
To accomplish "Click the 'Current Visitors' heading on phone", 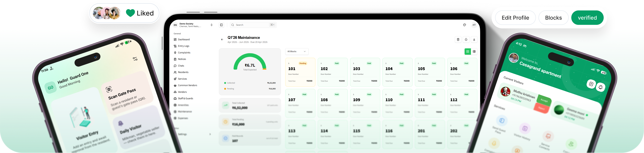I will point(514,80).
